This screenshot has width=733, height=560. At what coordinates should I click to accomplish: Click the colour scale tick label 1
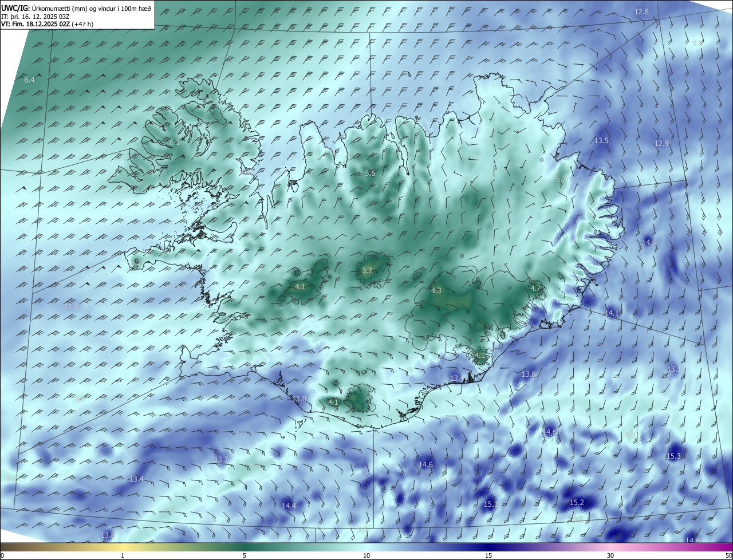tap(123, 555)
